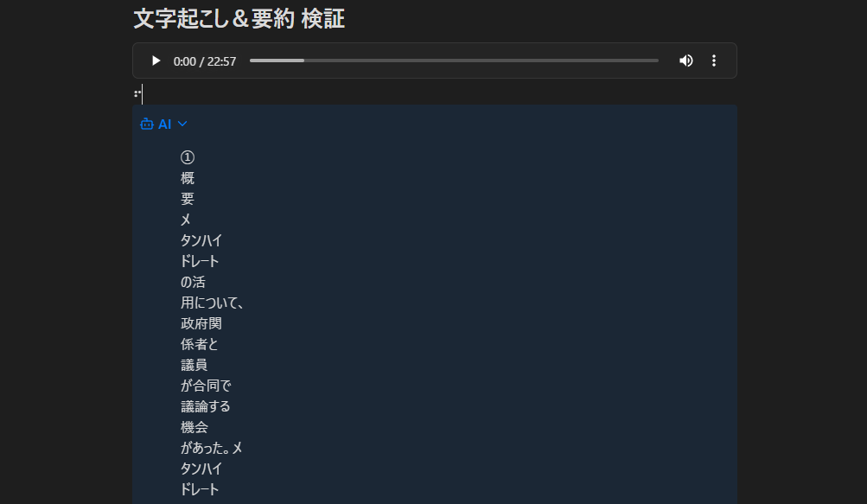Click the 係者と text line
The height and width of the screenshot is (504, 867).
[200, 344]
